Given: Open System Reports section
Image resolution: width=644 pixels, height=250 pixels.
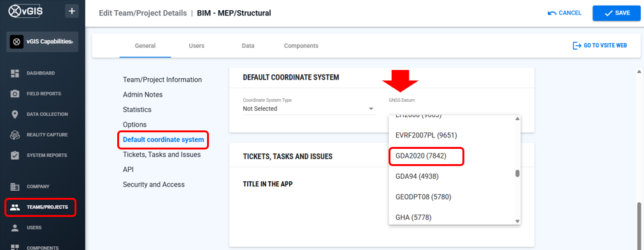Looking at the screenshot, I should coord(47,155).
